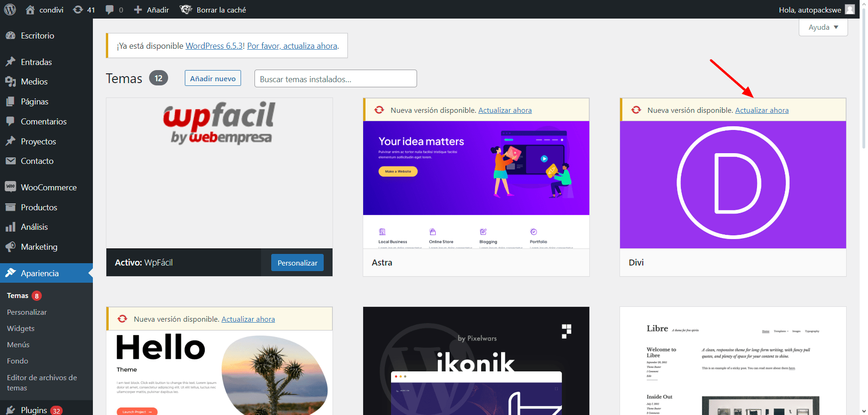Select the Temas submenu item
Screen dimensions: 868x415
(x=18, y=296)
